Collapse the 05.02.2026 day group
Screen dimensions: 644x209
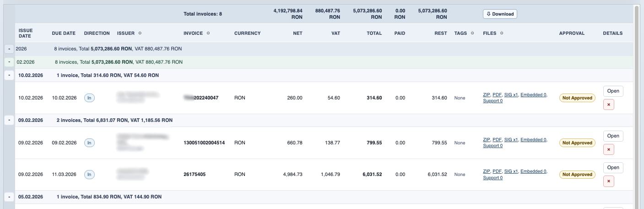pyautogui.click(x=9, y=197)
